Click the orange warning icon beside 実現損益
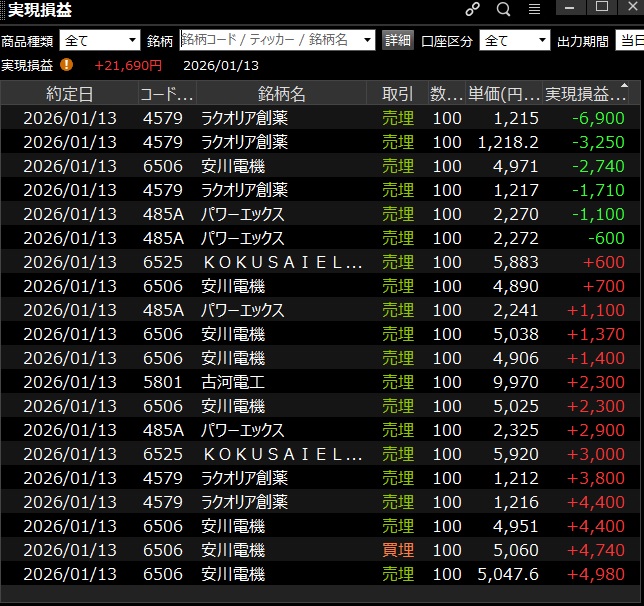The image size is (644, 606). pyautogui.click(x=67, y=65)
